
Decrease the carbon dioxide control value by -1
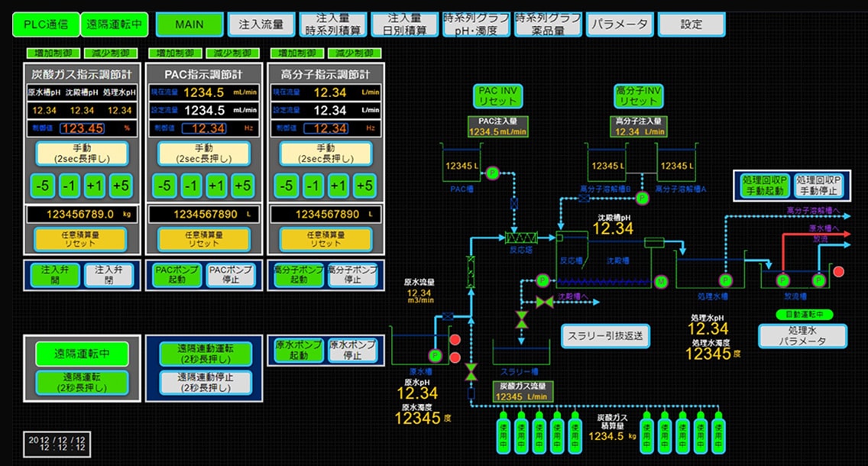click(x=69, y=186)
